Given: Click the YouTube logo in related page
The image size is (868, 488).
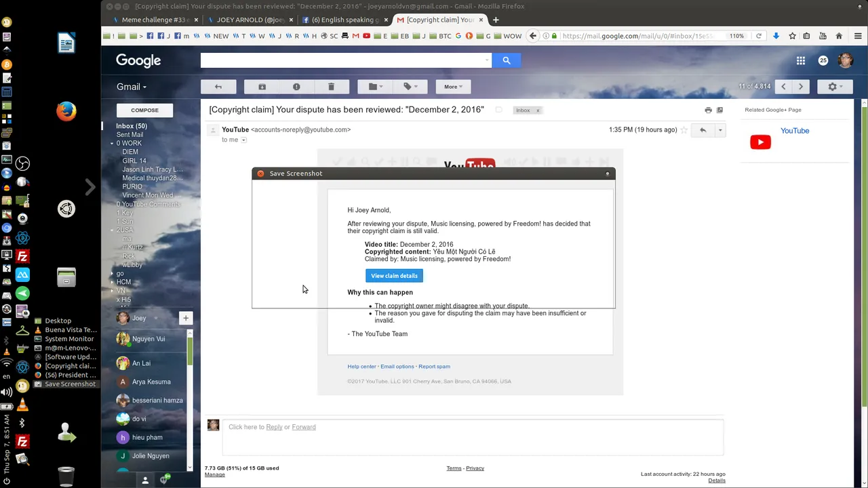Looking at the screenshot, I should (x=760, y=142).
